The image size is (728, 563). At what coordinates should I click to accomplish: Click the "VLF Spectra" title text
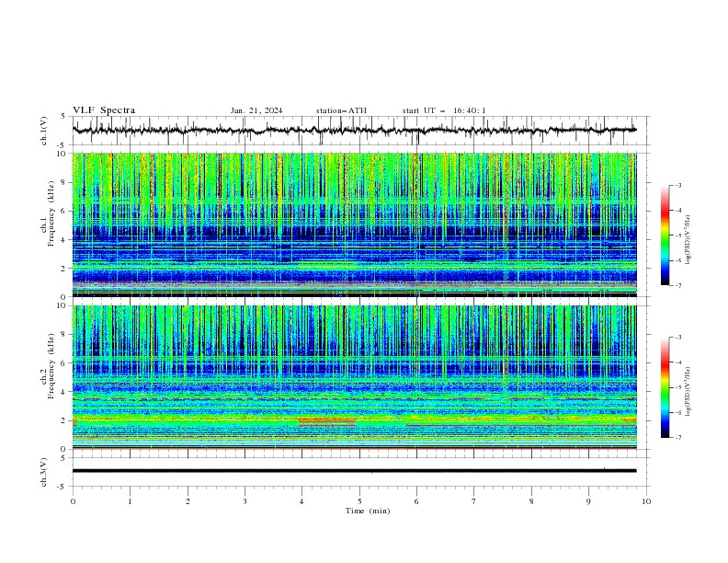tap(104, 110)
